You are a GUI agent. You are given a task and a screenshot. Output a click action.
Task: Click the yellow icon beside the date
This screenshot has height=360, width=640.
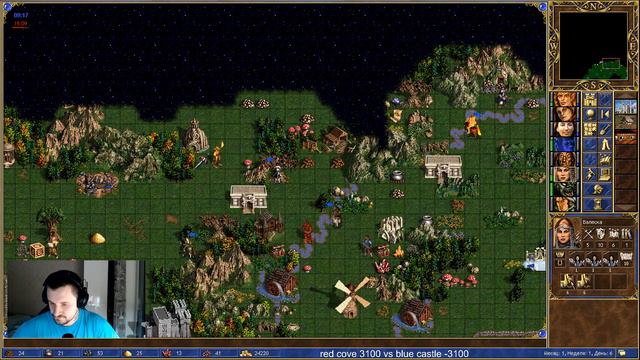(622, 353)
